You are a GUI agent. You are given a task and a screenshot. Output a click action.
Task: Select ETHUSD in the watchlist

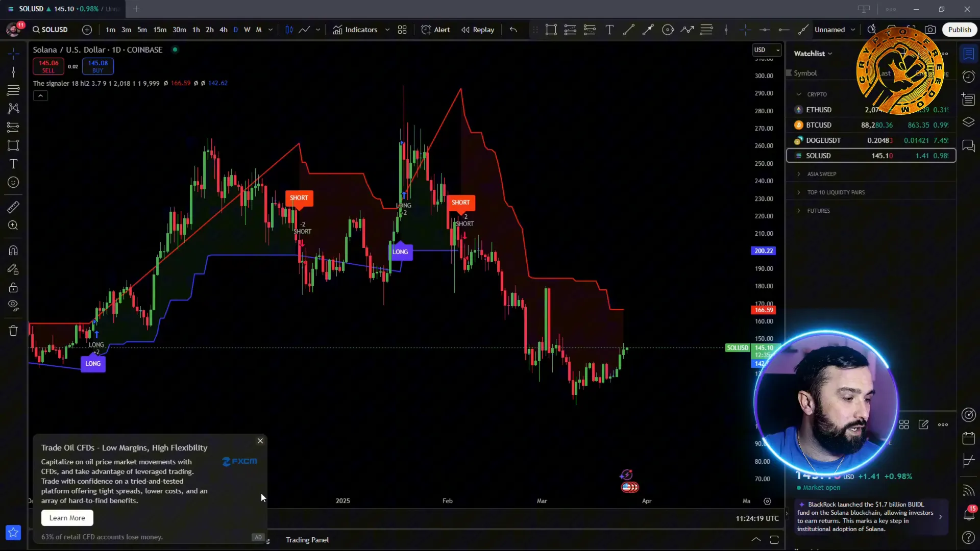pos(871,110)
